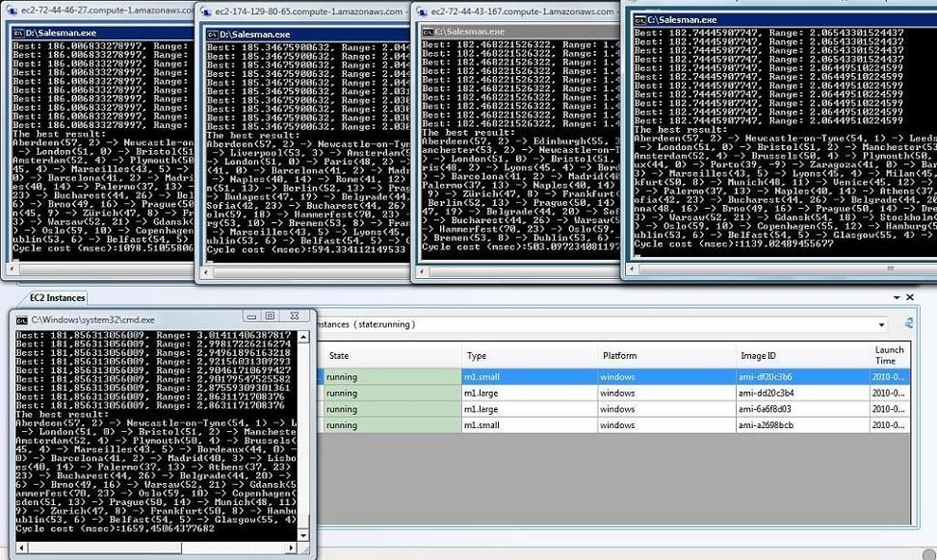Select the instance row with ami-6a6f8d03
Image resolution: width=937 pixels, height=560 pixels.
(x=615, y=409)
